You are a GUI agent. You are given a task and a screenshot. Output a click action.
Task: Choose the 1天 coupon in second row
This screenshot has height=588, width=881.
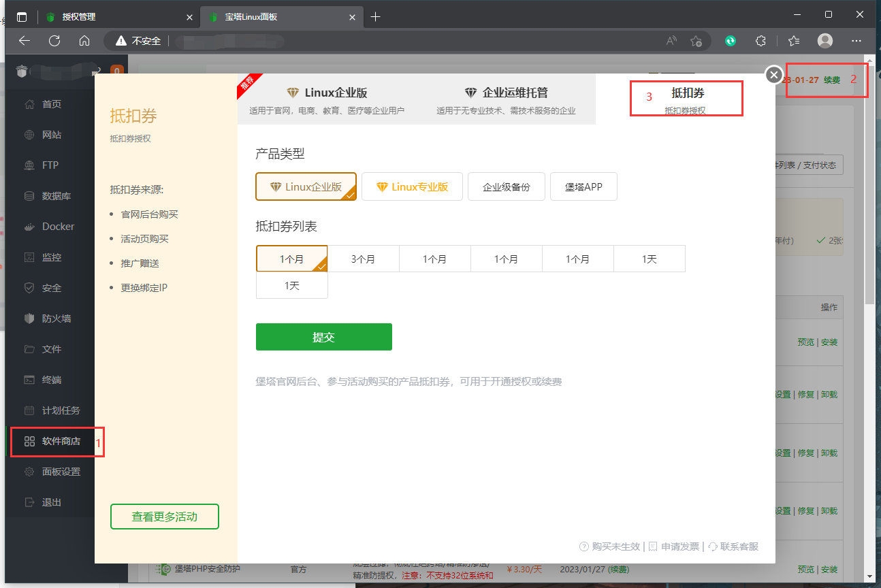click(291, 285)
